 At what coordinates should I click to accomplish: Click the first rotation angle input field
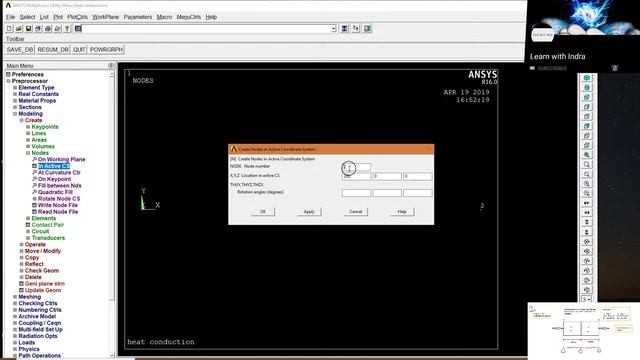[x=356, y=193]
